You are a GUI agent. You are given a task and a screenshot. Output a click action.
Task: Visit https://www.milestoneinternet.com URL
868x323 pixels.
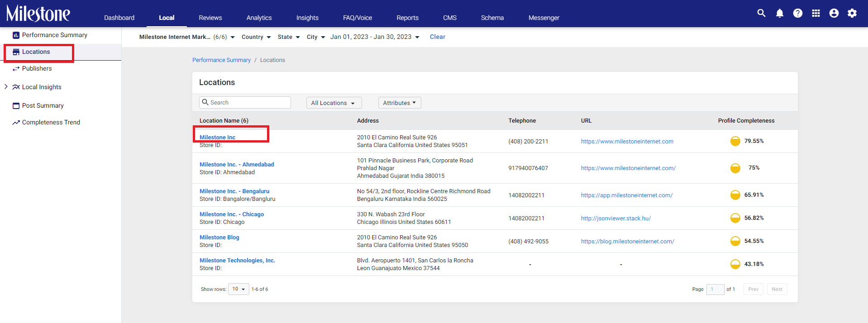pyautogui.click(x=627, y=142)
